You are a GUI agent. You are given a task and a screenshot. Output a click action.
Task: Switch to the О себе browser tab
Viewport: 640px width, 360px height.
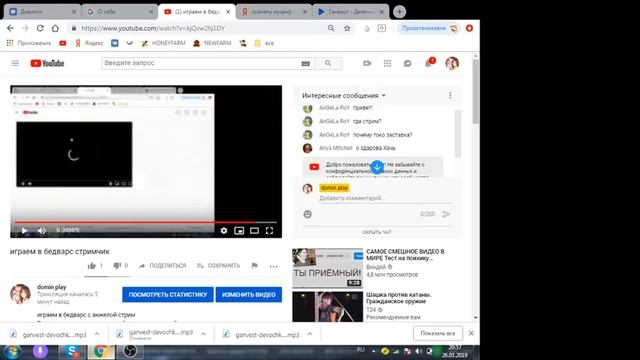[x=120, y=12]
